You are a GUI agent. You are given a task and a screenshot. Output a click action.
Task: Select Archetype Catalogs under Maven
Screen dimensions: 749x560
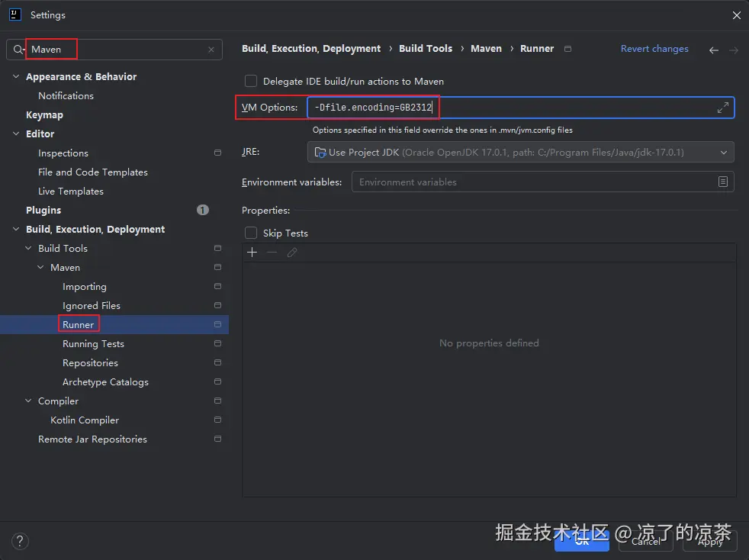pos(105,382)
